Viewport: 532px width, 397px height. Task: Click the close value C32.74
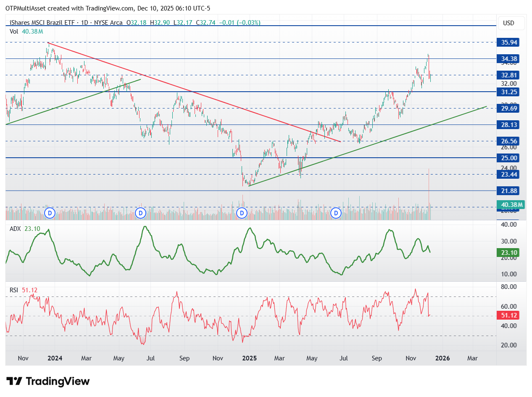pyautogui.click(x=205, y=23)
